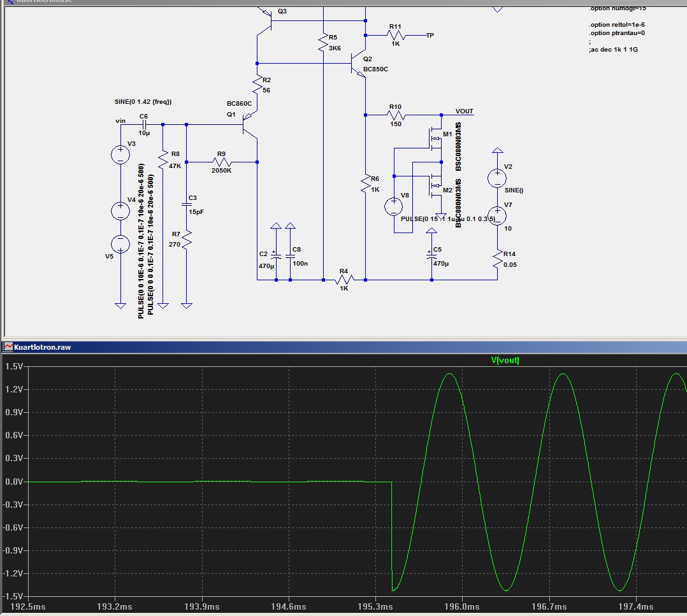Screen dimensions: 687x616
Task: Select voltage source V2 symbol
Action: pos(497,178)
